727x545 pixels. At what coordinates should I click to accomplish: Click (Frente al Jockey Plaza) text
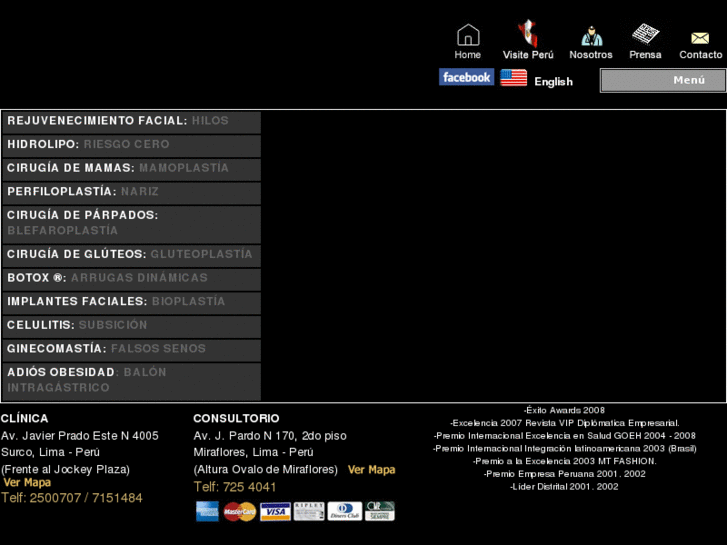(x=65, y=469)
